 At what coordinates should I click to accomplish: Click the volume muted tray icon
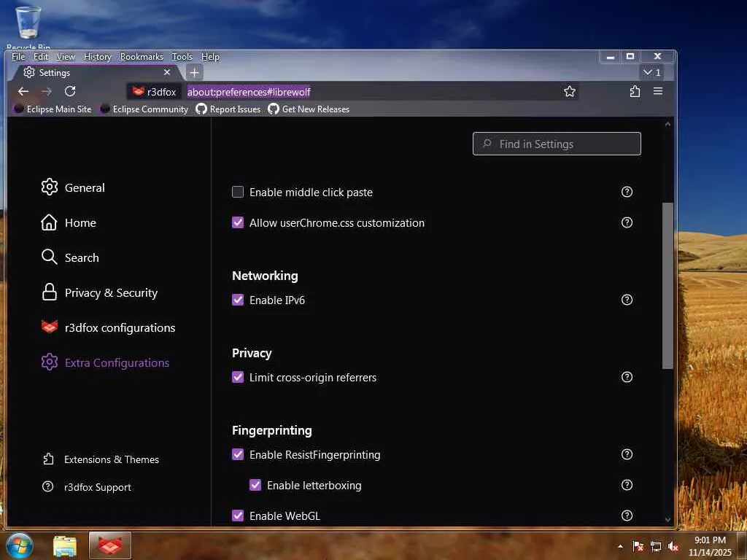673,547
